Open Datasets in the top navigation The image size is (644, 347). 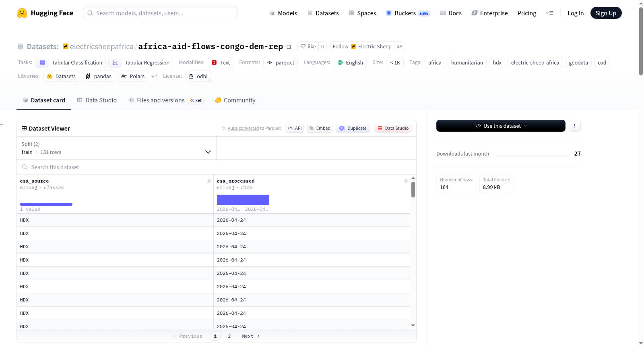click(323, 13)
